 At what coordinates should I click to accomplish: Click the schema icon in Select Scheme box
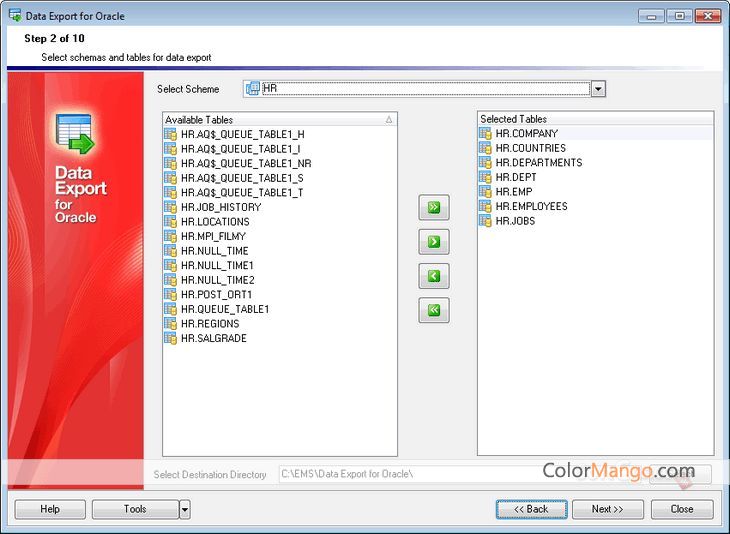253,88
